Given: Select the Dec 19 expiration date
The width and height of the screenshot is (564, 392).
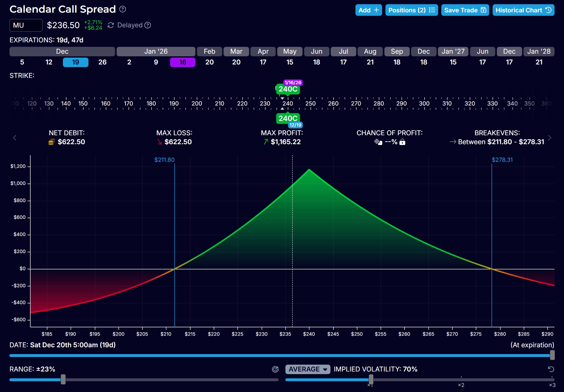Looking at the screenshot, I should pyautogui.click(x=76, y=62).
